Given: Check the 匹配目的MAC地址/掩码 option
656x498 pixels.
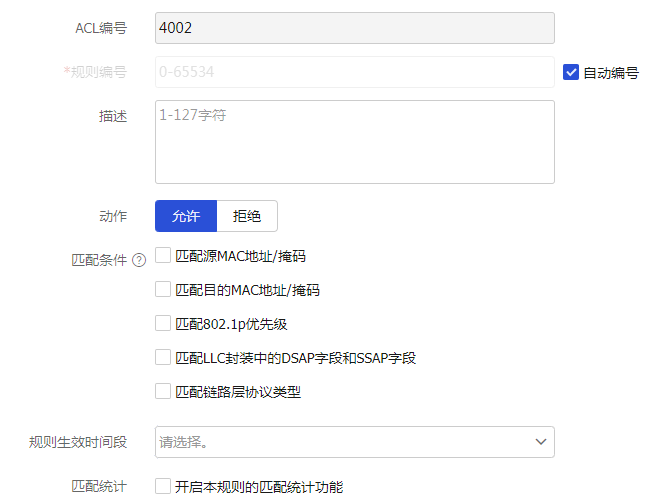Looking at the screenshot, I should [163, 290].
